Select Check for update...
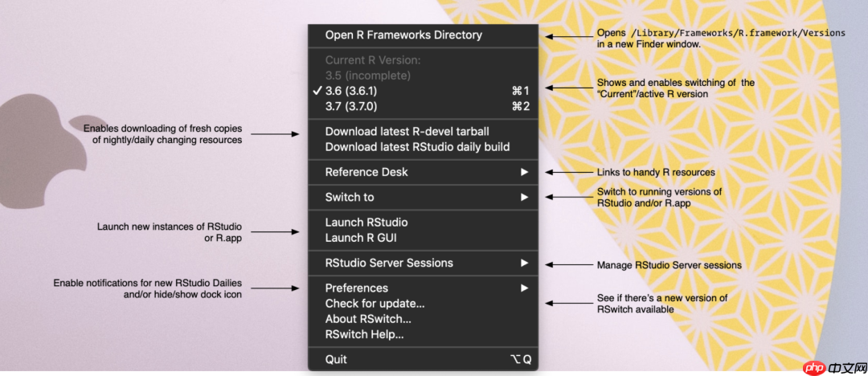The image size is (868, 376). [x=423, y=304]
